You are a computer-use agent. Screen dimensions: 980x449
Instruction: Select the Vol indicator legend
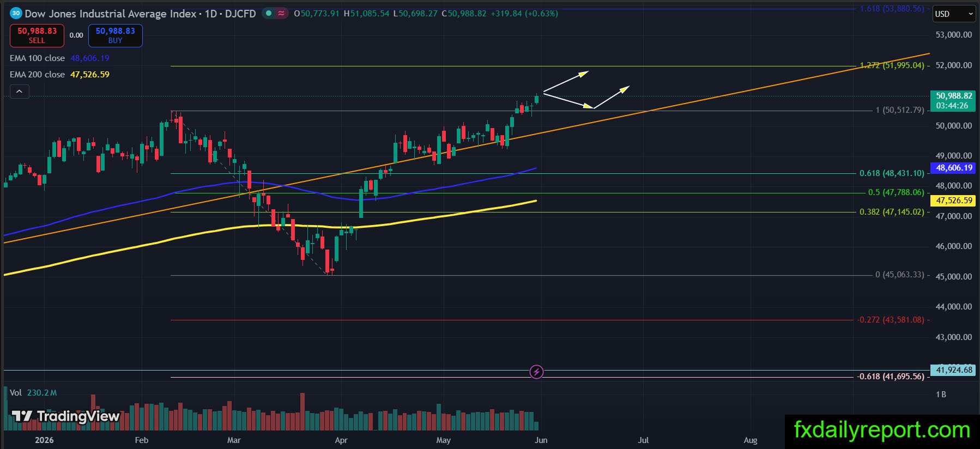(16, 393)
